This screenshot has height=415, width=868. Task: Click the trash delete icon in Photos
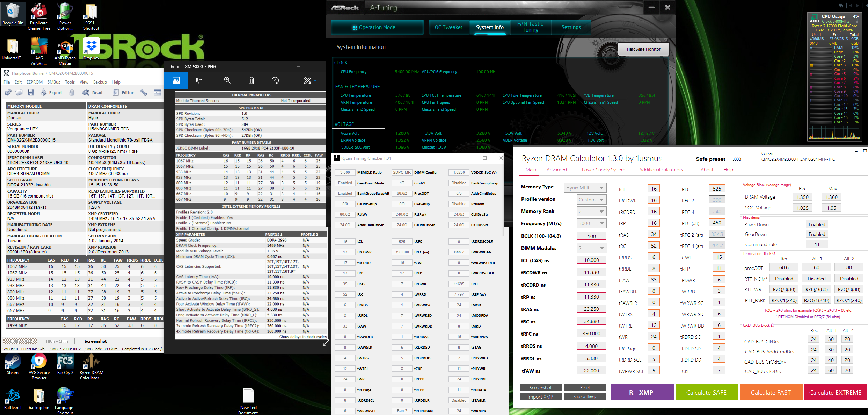[x=251, y=81]
